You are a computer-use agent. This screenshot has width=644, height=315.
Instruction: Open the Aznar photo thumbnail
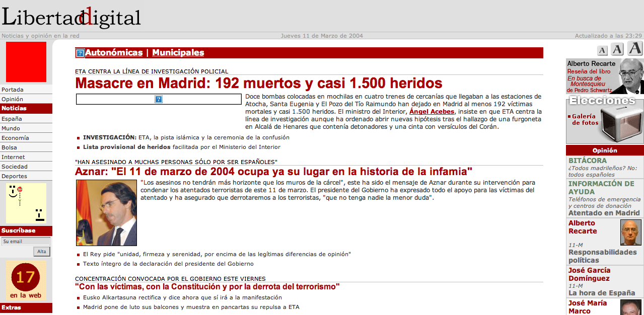[106, 212]
